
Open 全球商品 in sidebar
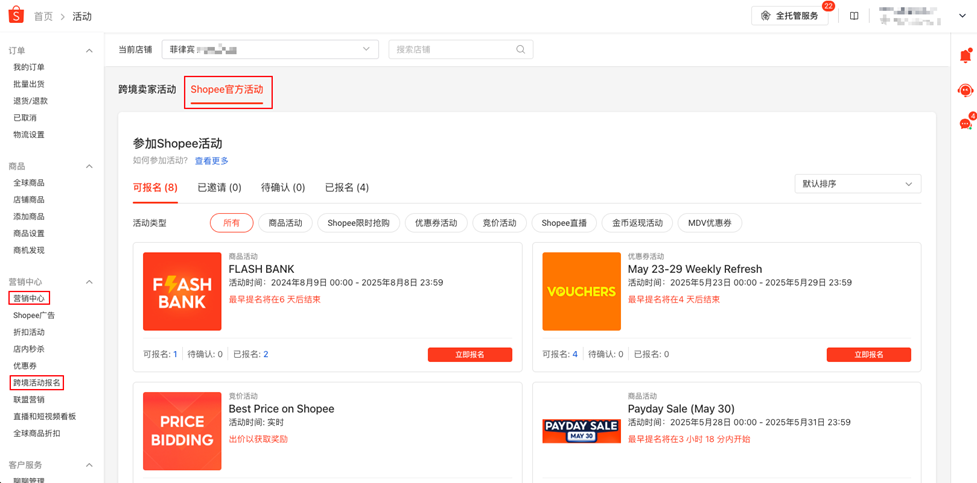[29, 183]
